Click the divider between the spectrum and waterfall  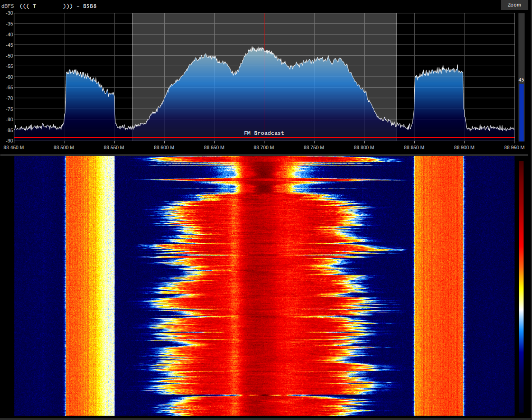(x=264, y=155)
